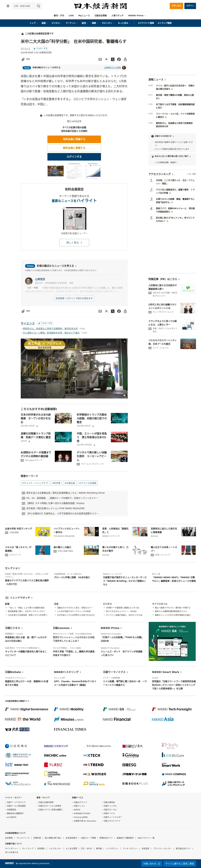Click the 日経 中文网 logo
The height and width of the screenshot is (868, 201).
click(x=17, y=729)
